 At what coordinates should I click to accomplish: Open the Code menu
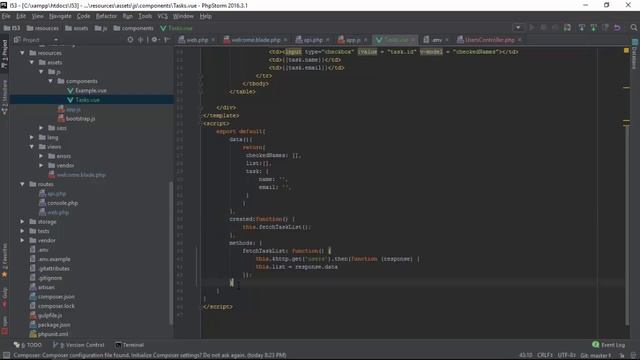(x=83, y=16)
